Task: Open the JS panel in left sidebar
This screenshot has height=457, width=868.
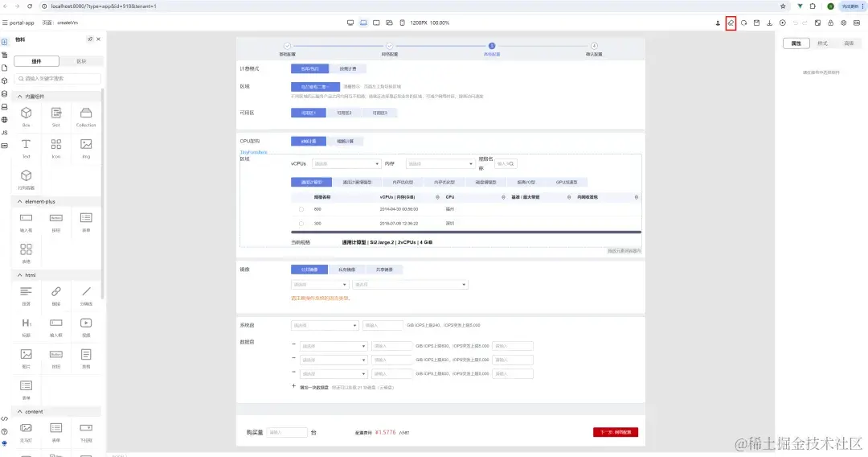Action: (5, 133)
